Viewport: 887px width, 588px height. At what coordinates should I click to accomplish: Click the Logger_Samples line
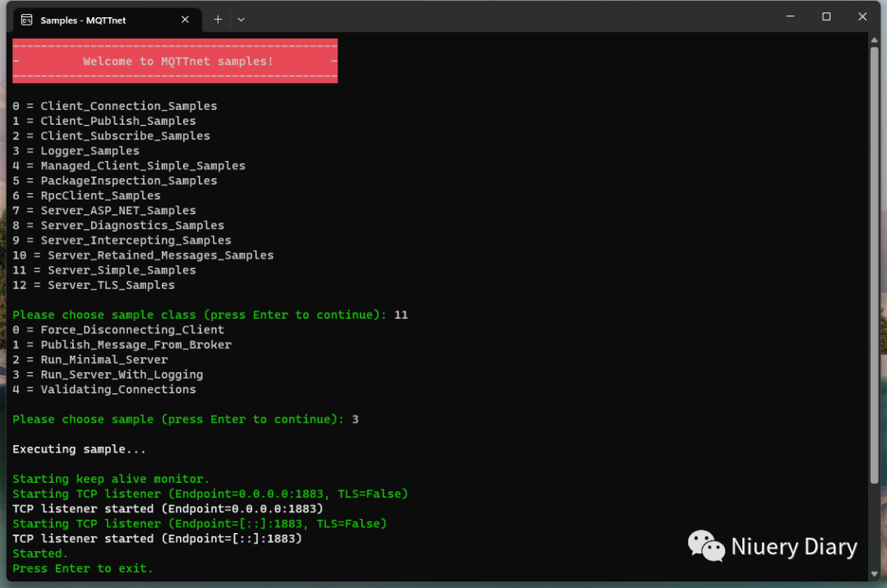pyautogui.click(x=76, y=151)
